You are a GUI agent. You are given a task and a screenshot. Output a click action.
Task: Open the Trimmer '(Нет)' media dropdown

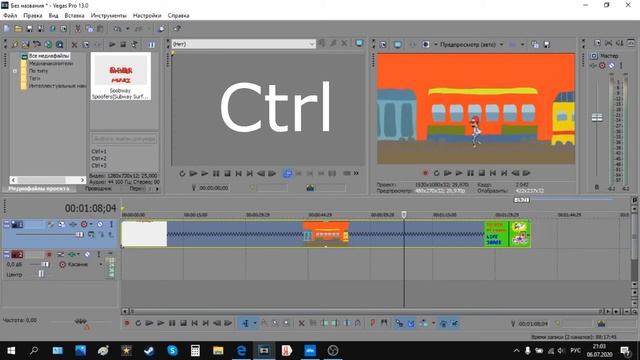coord(244,44)
